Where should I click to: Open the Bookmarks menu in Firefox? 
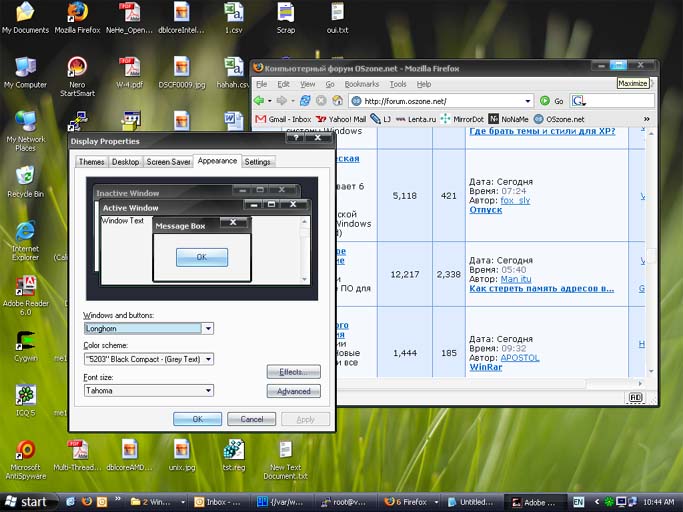361,84
